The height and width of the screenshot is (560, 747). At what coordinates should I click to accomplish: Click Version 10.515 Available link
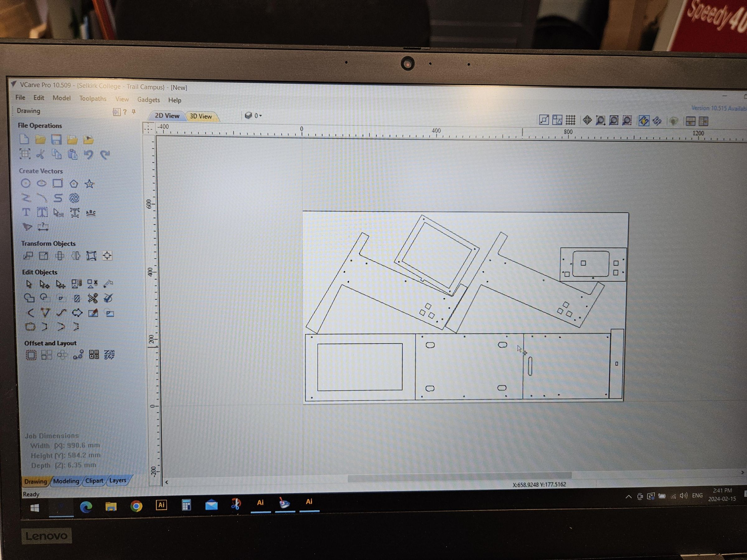(719, 108)
